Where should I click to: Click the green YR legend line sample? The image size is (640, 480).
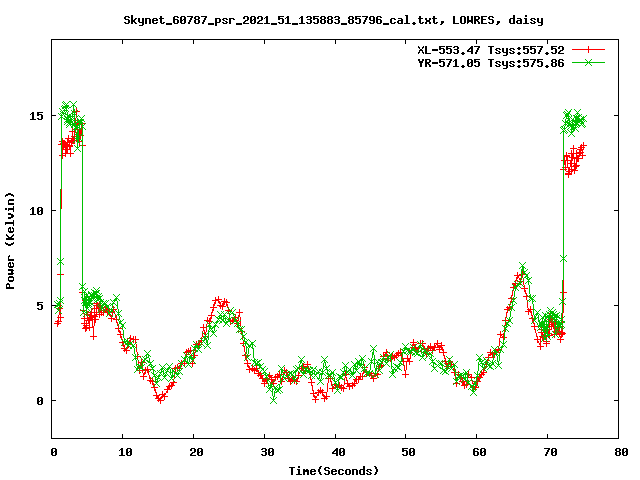click(588, 62)
